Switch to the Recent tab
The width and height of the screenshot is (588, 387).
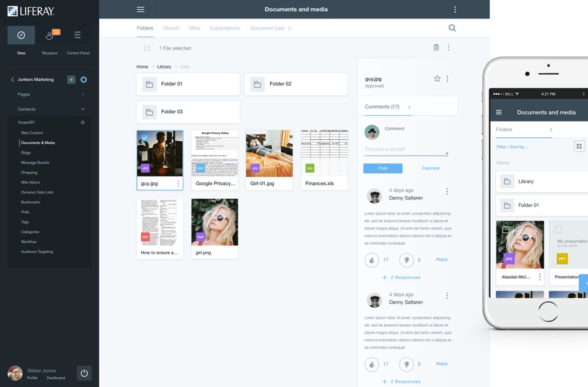click(x=171, y=28)
